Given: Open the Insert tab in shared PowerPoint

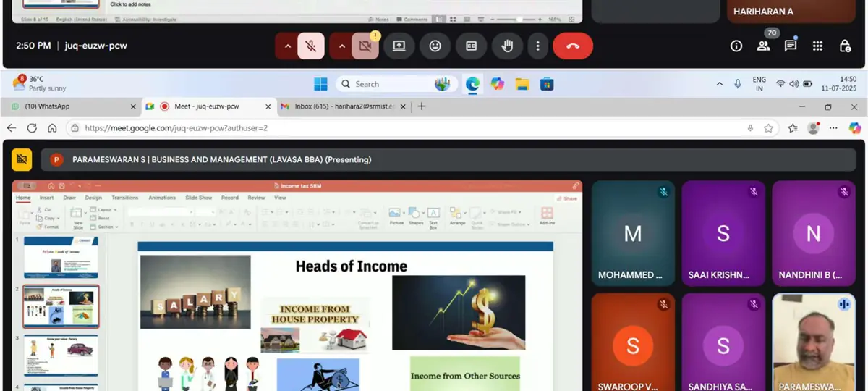Looking at the screenshot, I should pyautogui.click(x=46, y=198).
